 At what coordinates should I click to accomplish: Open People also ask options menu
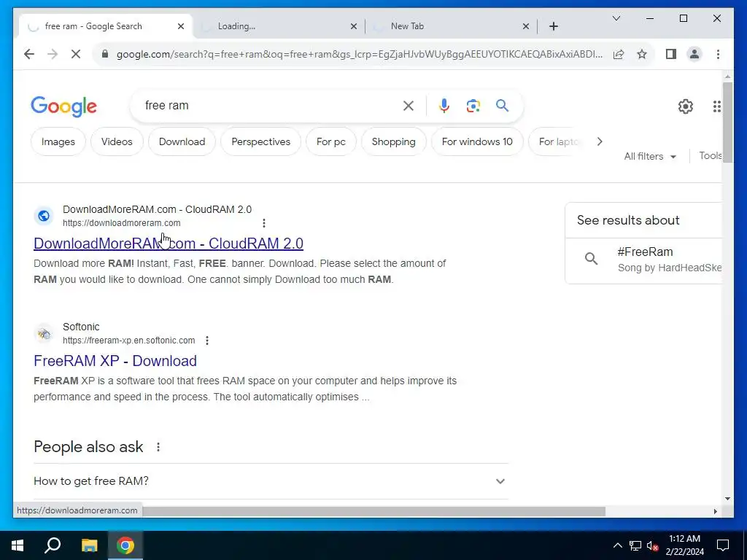click(x=158, y=447)
